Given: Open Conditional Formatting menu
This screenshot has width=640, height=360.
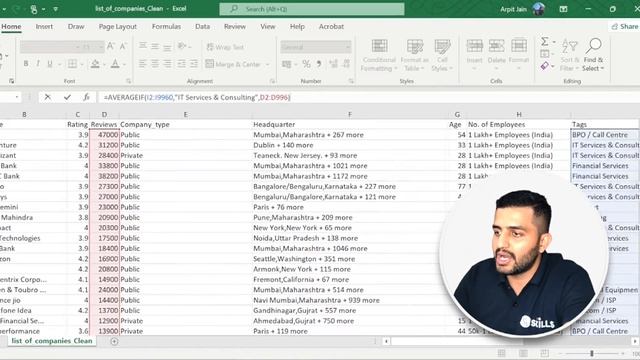Looking at the screenshot, I should pos(379,55).
